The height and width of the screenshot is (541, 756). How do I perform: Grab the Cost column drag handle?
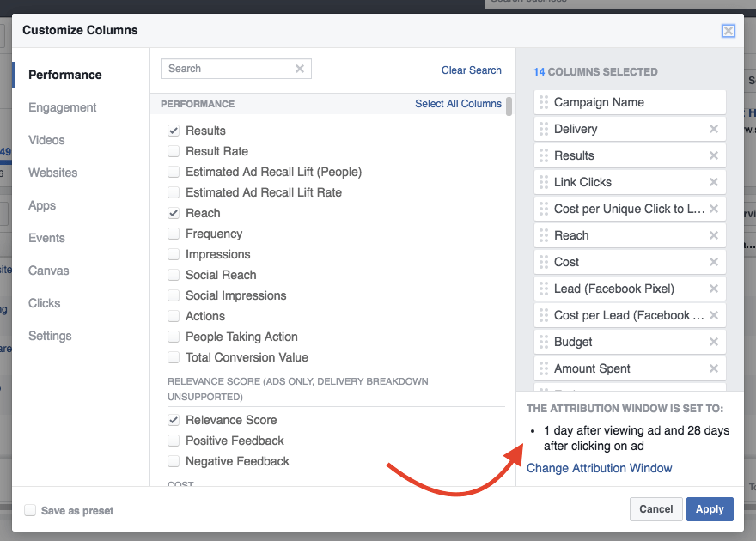click(x=544, y=262)
